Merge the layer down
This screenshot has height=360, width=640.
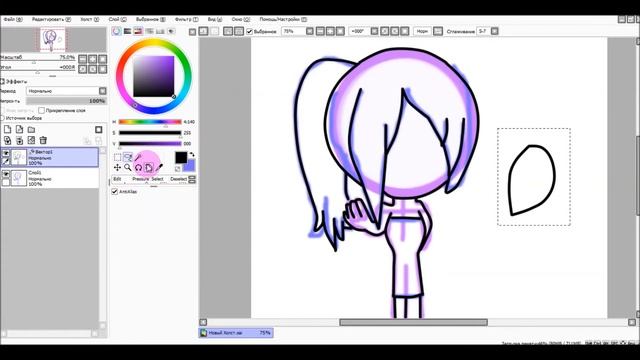(x=19, y=140)
